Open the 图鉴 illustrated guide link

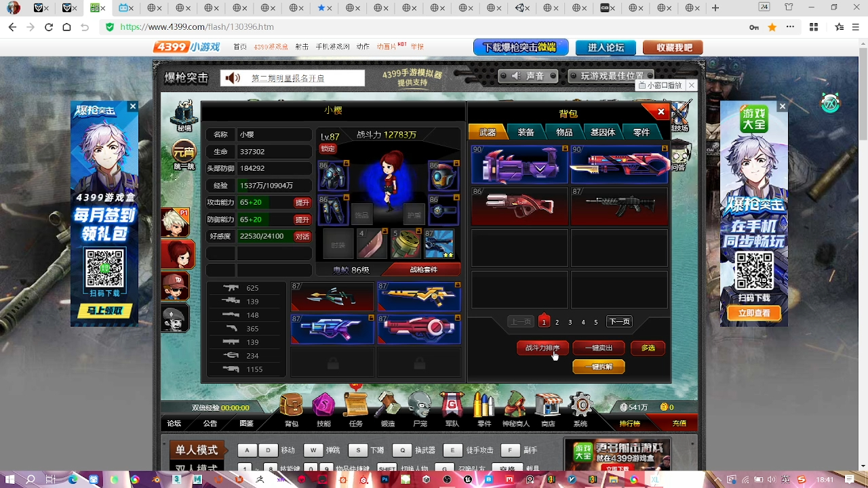(x=246, y=424)
